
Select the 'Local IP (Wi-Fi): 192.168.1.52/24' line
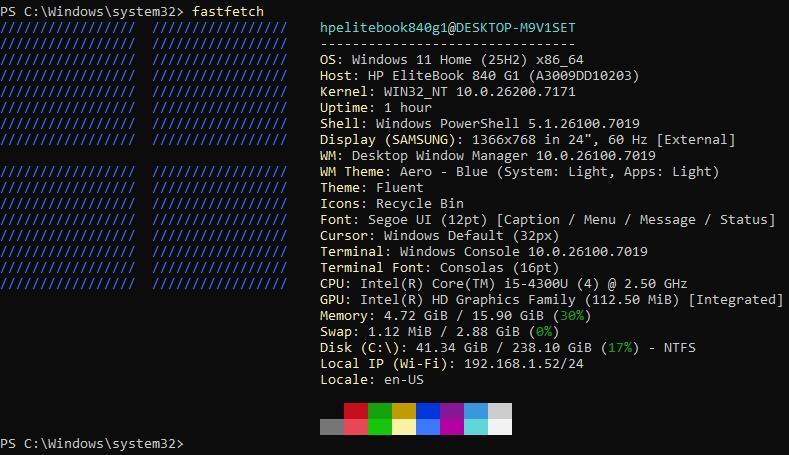451,364
